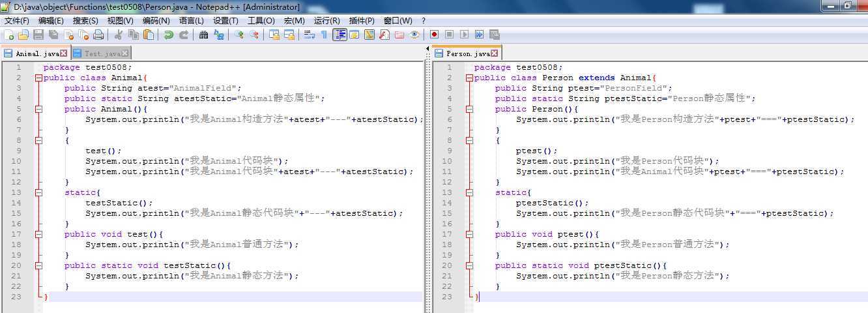The height and width of the screenshot is (313, 868).
Task: Toggle the indent guide toolbar button
Action: [340, 35]
